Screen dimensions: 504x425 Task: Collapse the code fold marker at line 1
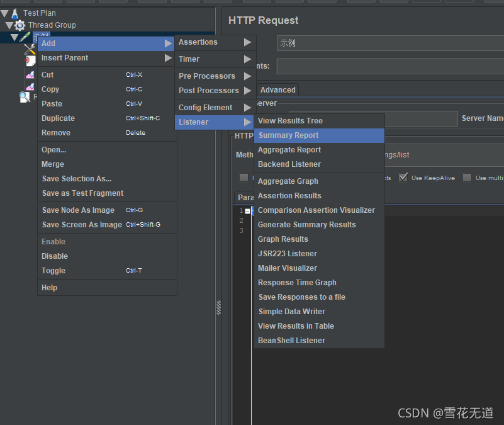click(x=247, y=212)
